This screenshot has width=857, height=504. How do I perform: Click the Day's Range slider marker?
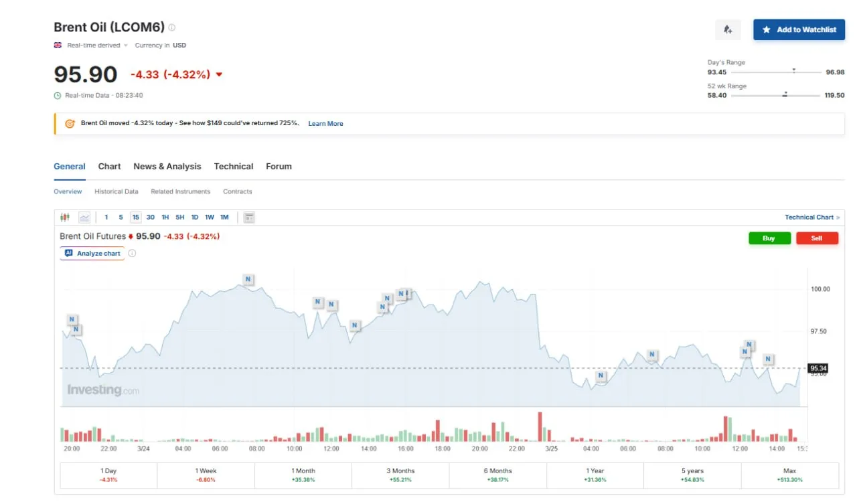point(793,70)
